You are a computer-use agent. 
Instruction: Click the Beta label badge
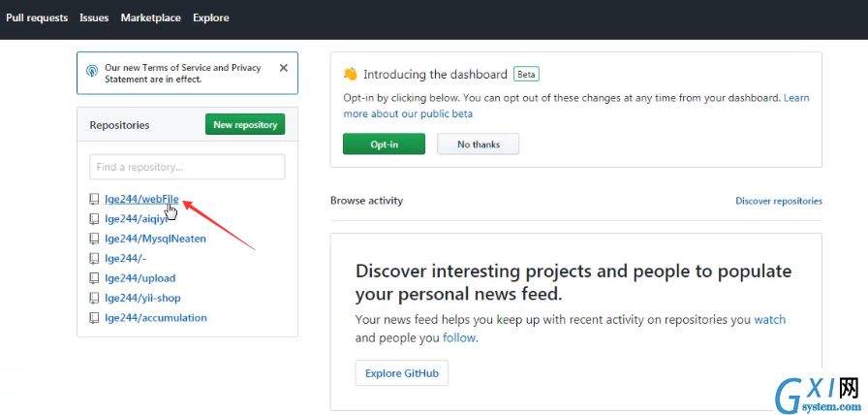[x=526, y=75]
